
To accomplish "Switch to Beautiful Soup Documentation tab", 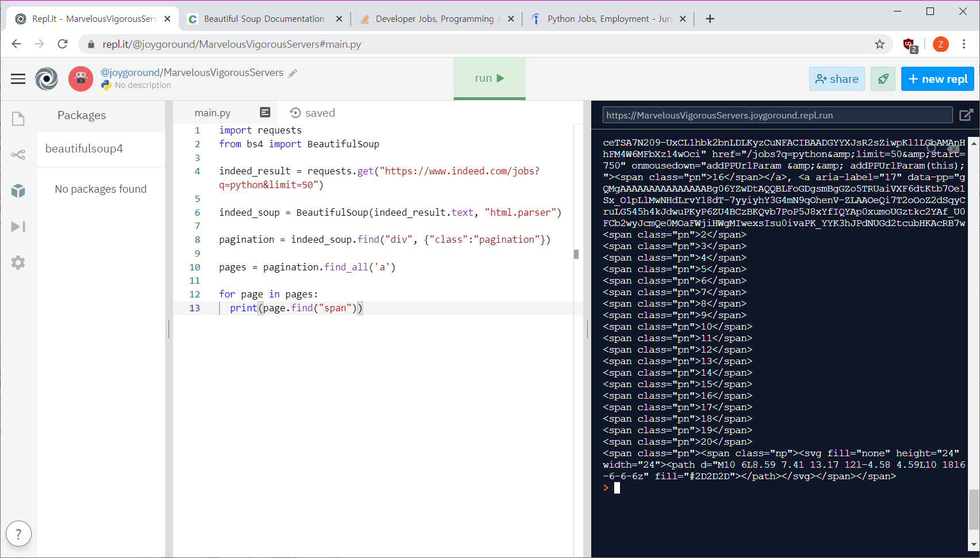I will (264, 19).
